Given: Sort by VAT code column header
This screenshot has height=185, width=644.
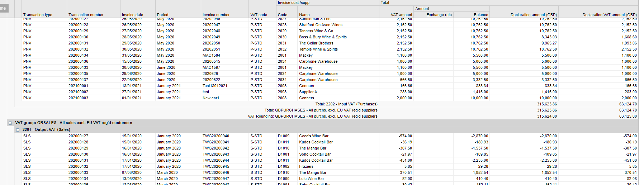Looking at the screenshot, I should tap(259, 15).
